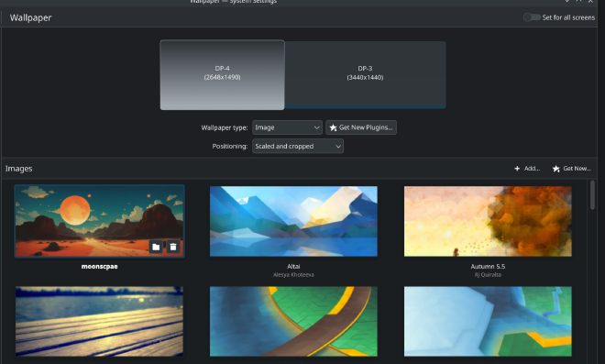605x364 pixels.
Task: Choose the Altai wallpaper thumbnail
Action: (x=293, y=221)
